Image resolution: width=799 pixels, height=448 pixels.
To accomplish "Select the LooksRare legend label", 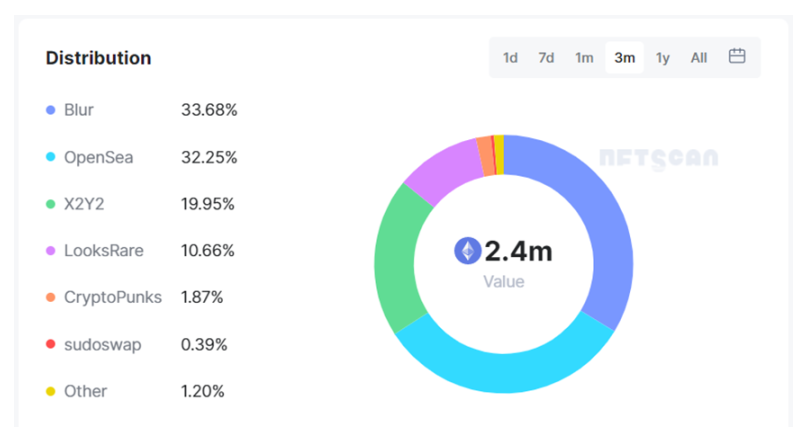I will tap(103, 251).
